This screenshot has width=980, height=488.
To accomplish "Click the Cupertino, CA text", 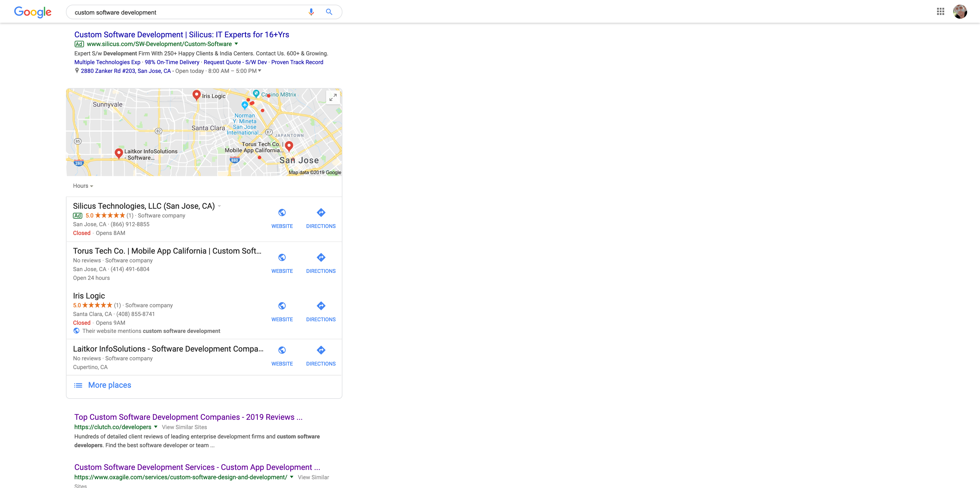I will (x=90, y=367).
